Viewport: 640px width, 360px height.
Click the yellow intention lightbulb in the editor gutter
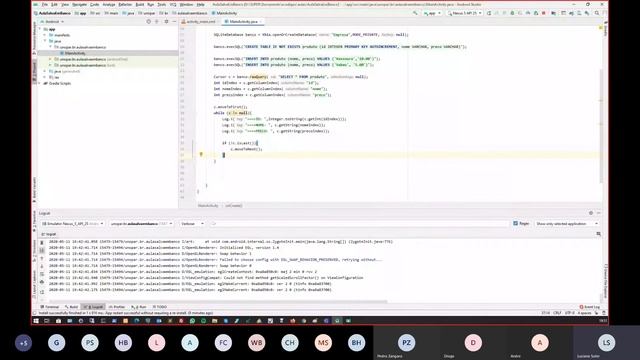coord(201,154)
